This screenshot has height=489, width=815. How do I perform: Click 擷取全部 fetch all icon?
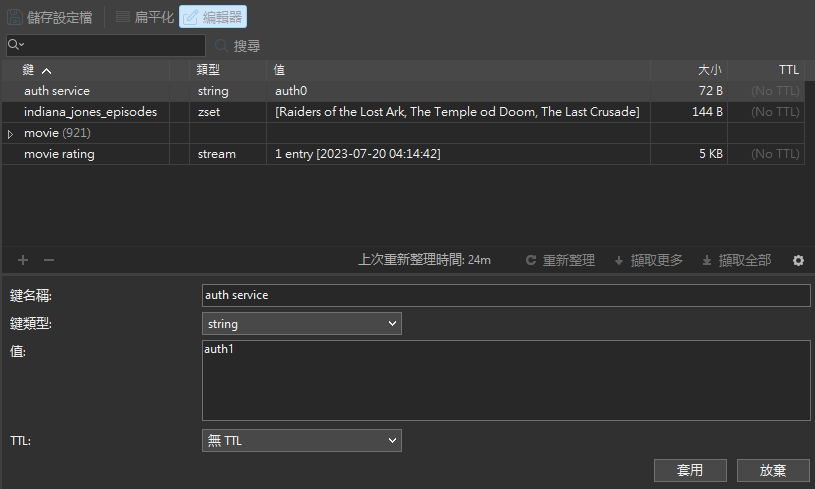click(x=707, y=260)
